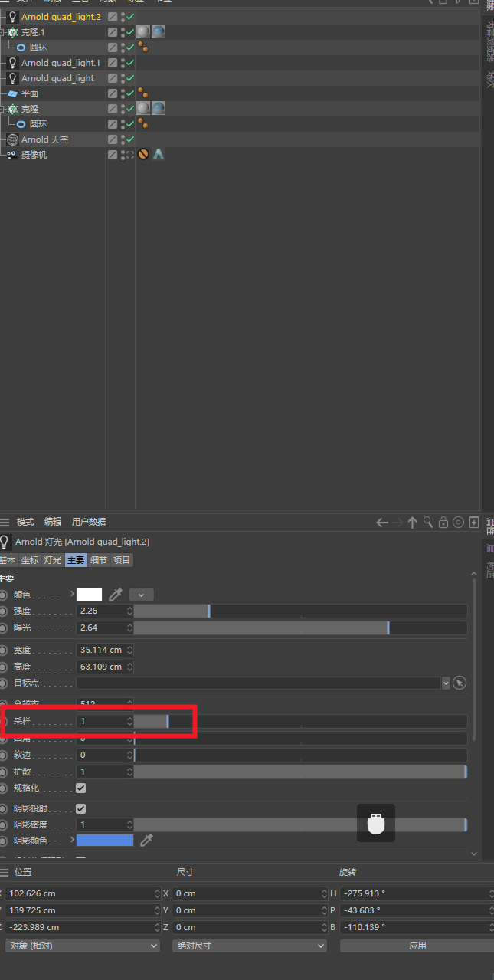The height and width of the screenshot is (980, 494).
Task: Collapse the 克隆.1 tree node
Action: (2, 32)
